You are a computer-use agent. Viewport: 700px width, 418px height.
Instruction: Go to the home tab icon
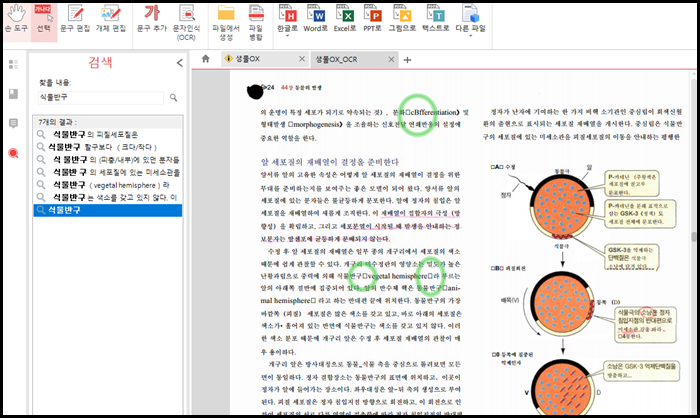(205, 59)
